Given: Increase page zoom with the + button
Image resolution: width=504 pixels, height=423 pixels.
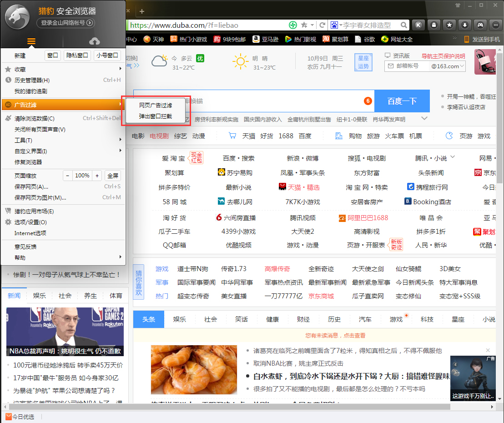Looking at the screenshot, I should click(98, 175).
